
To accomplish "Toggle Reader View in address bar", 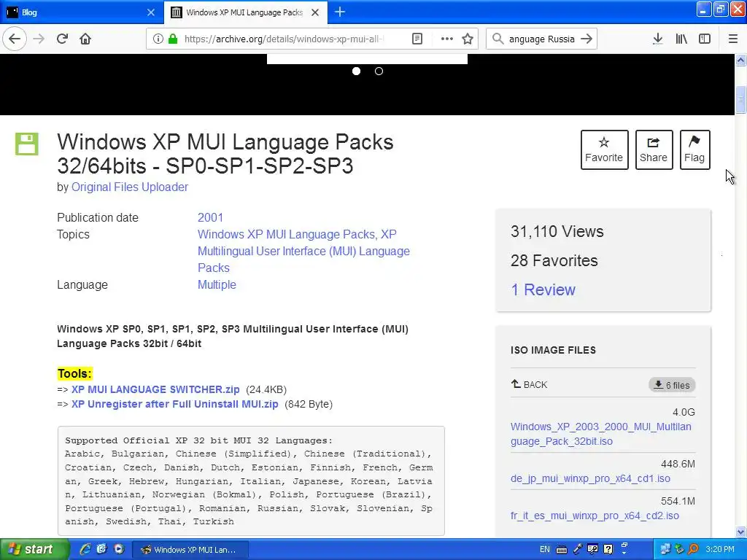I will [417, 39].
